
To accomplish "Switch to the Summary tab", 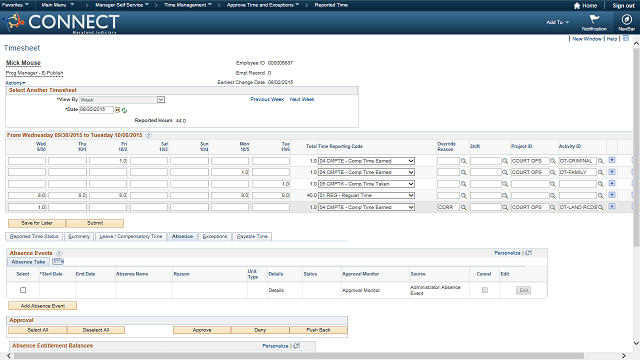I will [x=79, y=236].
